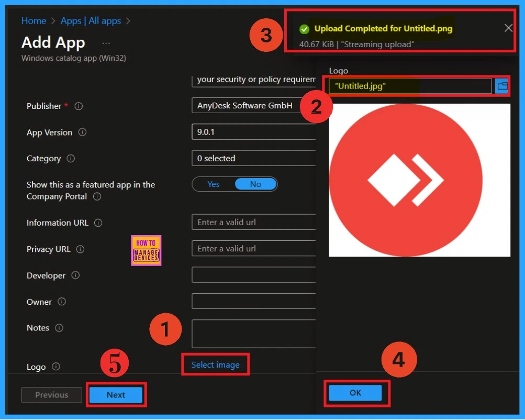
Task: Confirm logo with the OK button
Action: coord(355,393)
